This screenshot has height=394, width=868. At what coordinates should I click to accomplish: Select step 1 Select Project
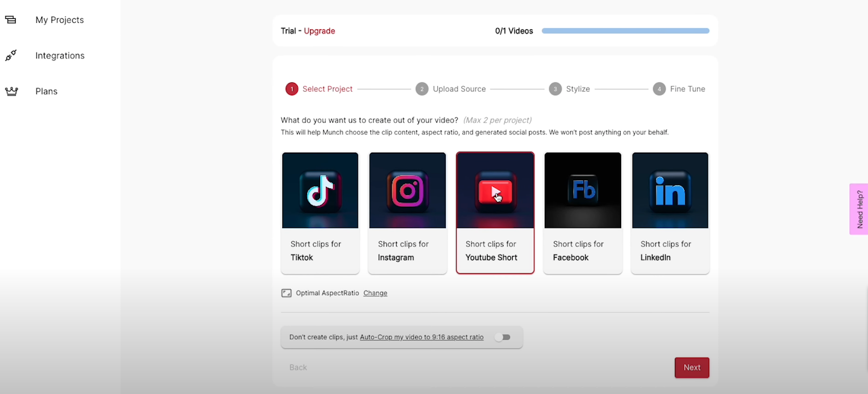pyautogui.click(x=319, y=89)
